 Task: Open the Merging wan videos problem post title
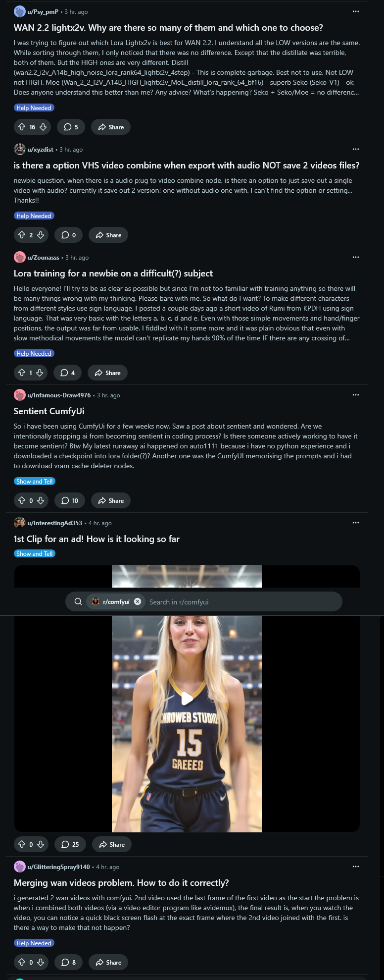[121, 883]
